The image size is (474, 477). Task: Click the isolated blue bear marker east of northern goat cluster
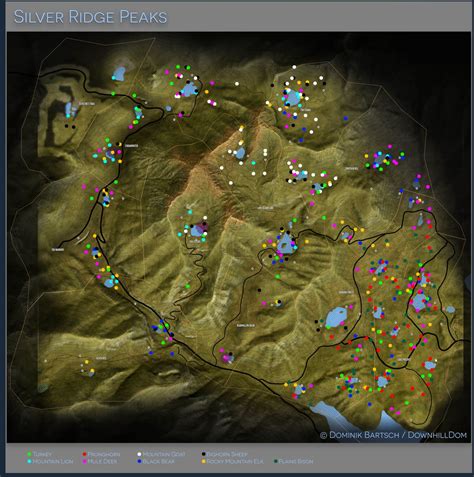click(x=346, y=118)
